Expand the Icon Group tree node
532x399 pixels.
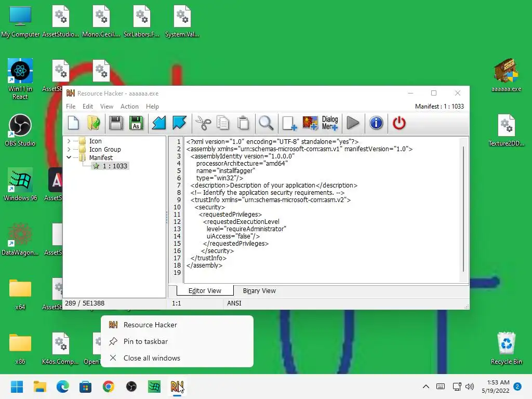69,149
